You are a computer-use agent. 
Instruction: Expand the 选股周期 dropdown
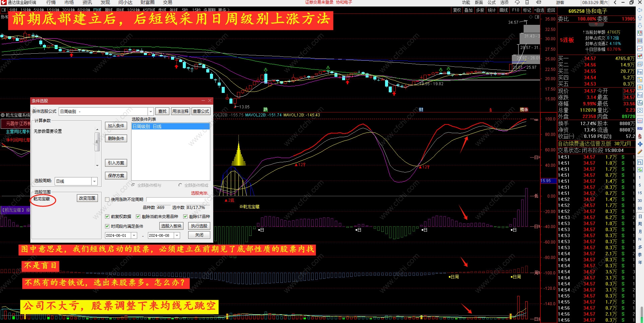[94, 181]
